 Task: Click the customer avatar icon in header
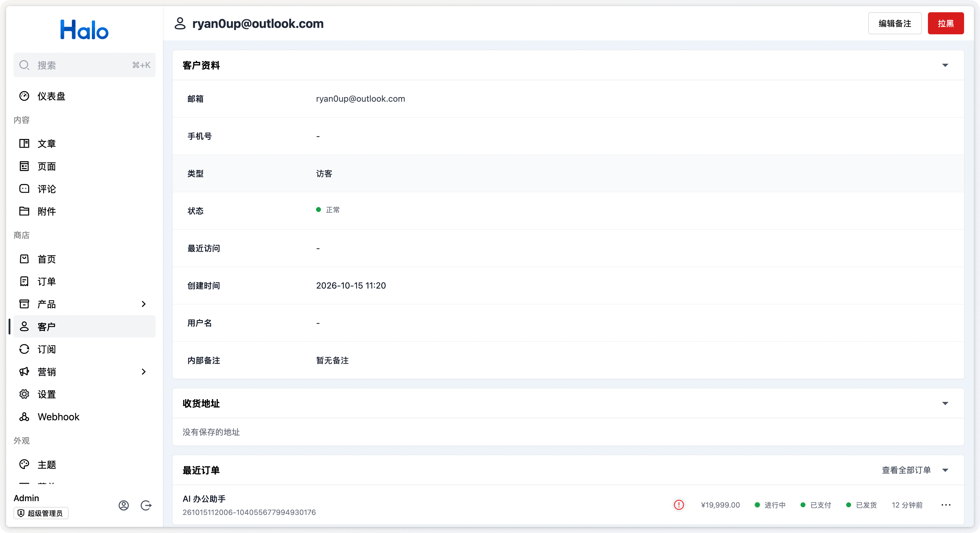click(x=180, y=23)
